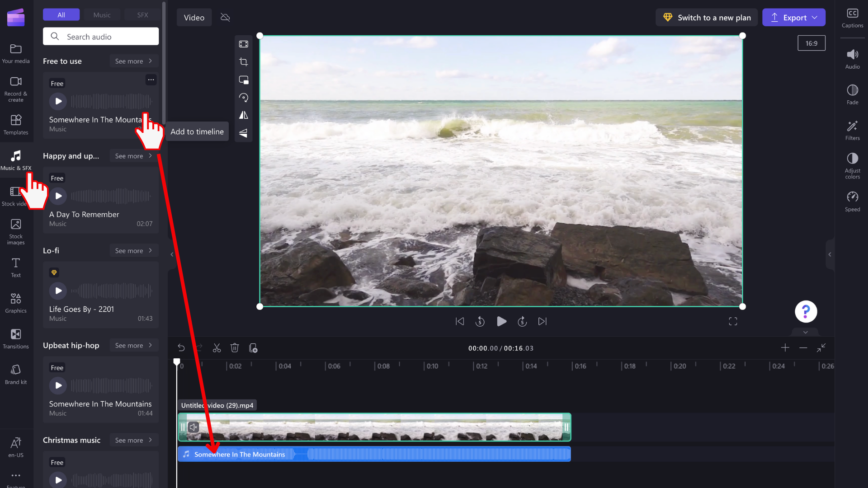Click the Duplicate clip icon
The image size is (868, 488).
point(253,348)
